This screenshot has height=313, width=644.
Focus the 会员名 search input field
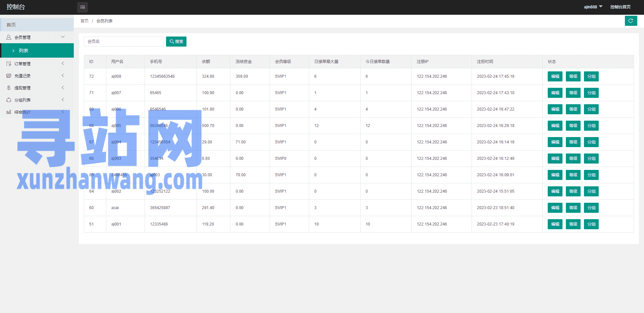click(x=124, y=42)
